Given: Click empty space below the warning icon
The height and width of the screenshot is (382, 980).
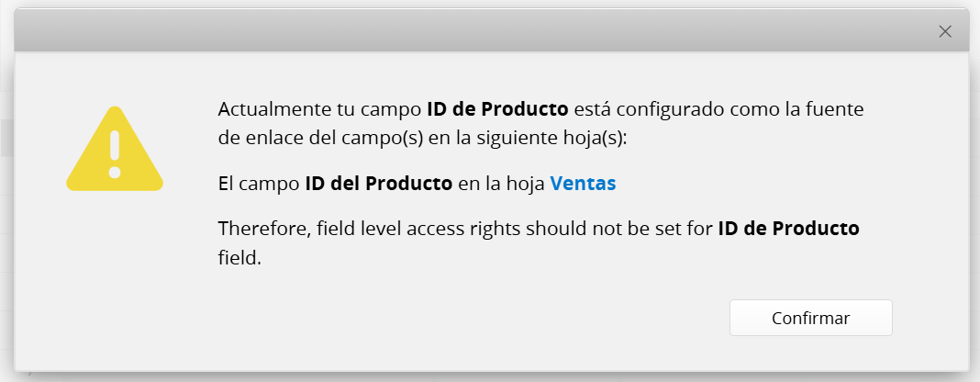Looking at the screenshot, I should tap(115, 275).
